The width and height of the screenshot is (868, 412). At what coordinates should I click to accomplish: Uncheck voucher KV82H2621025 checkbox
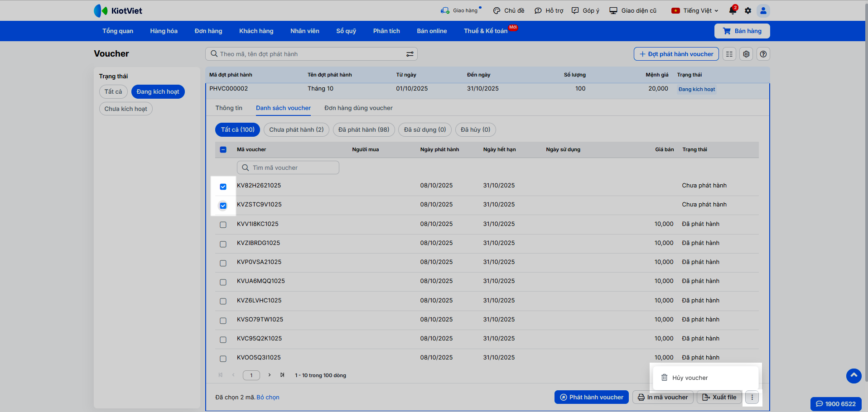tap(223, 187)
